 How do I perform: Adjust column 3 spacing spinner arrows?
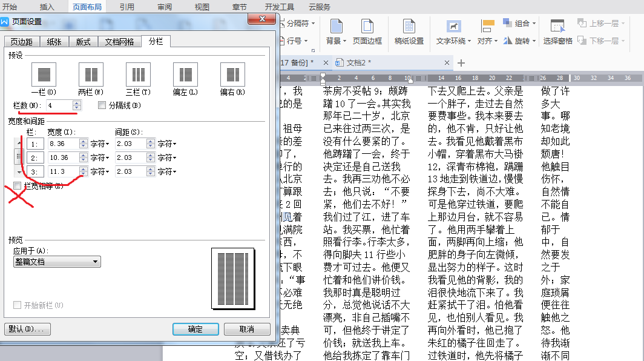pos(151,171)
